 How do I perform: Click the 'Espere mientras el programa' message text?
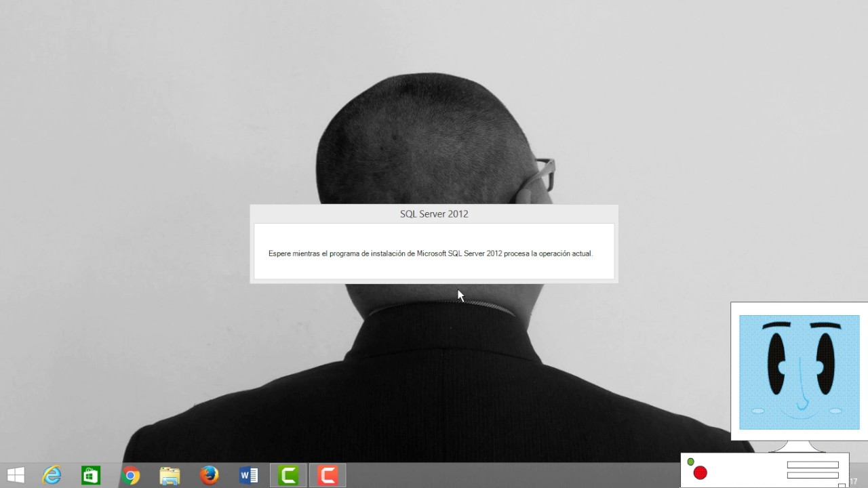(x=431, y=253)
